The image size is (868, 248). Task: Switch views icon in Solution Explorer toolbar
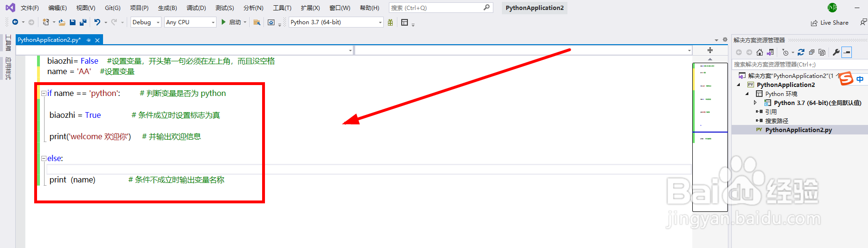pos(770,52)
